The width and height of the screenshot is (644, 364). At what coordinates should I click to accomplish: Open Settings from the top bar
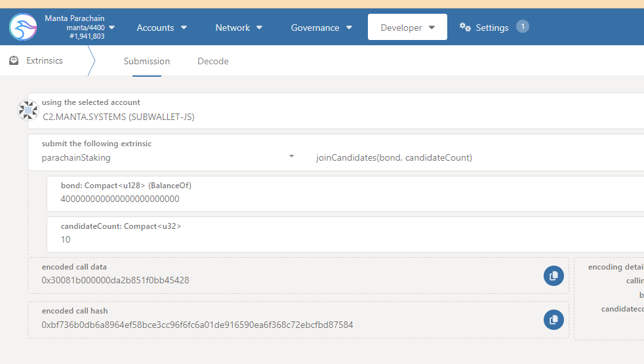492,28
